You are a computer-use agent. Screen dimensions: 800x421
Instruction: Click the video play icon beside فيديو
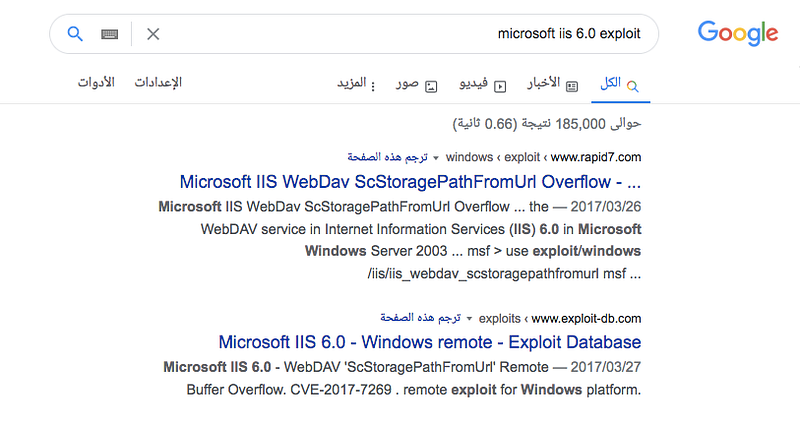(x=500, y=86)
